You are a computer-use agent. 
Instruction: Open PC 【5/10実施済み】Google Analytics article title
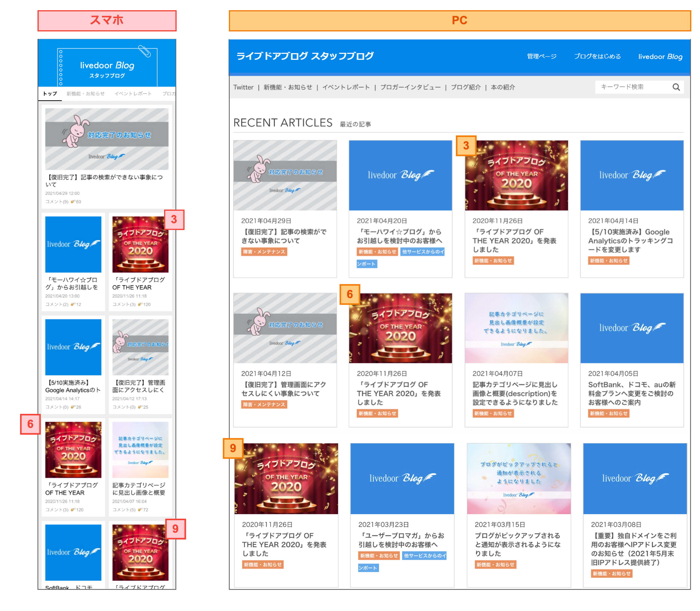tap(630, 241)
